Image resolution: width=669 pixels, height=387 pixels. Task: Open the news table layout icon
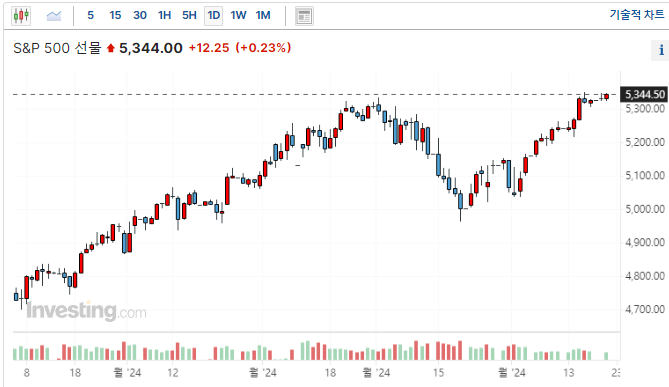coord(304,16)
